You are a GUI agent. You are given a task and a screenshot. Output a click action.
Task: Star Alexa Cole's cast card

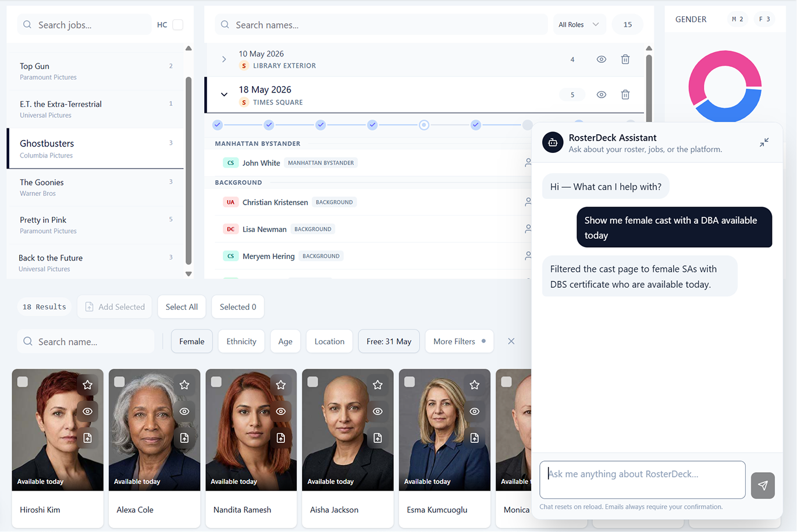(184, 385)
